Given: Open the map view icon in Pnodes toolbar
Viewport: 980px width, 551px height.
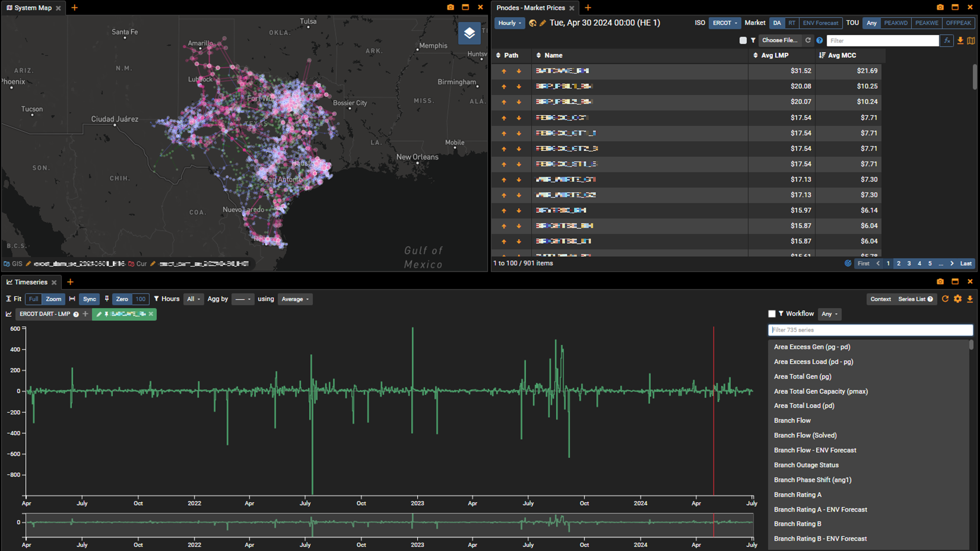Looking at the screenshot, I should click(x=971, y=41).
